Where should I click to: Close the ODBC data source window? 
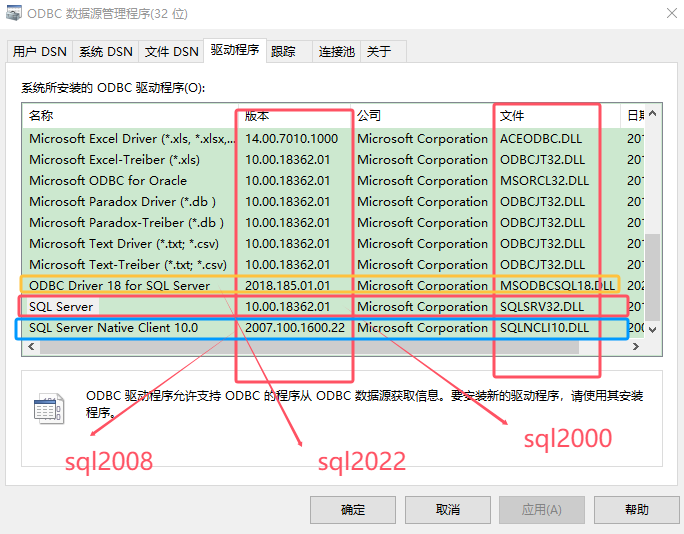(672, 14)
